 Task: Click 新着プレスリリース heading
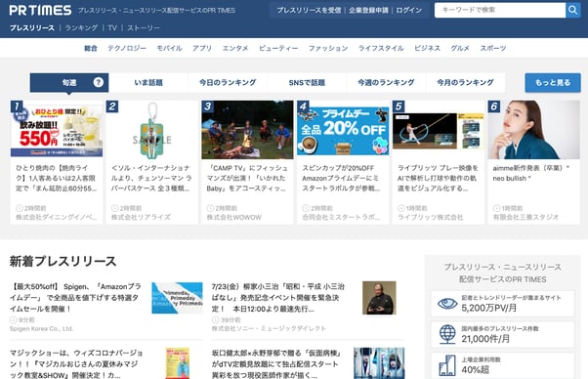[x=63, y=261]
